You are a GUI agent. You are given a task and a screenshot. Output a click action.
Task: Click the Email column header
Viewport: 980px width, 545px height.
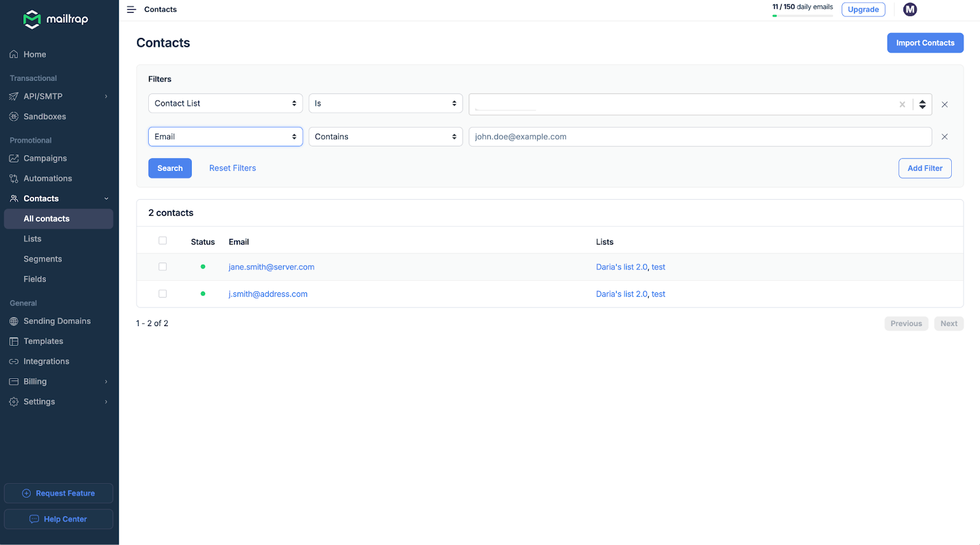pos(239,242)
